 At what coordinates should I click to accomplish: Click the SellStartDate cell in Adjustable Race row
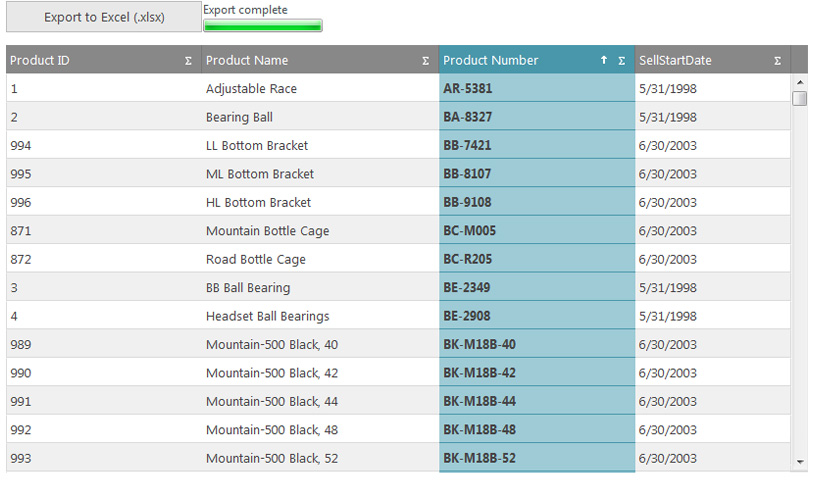(713, 88)
